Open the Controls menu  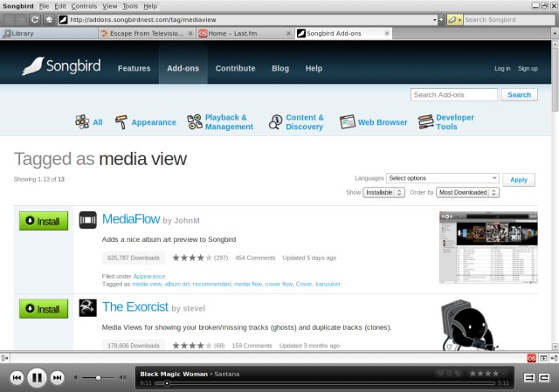[84, 6]
